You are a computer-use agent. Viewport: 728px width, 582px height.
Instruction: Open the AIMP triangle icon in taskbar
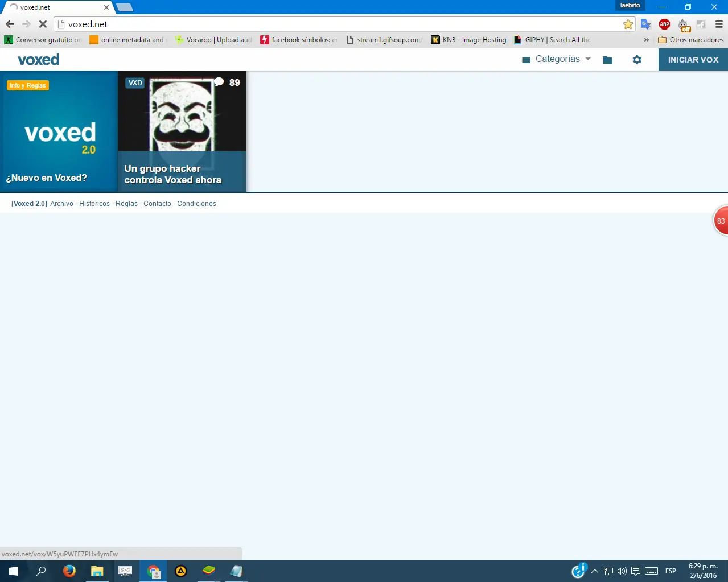pyautogui.click(x=181, y=571)
